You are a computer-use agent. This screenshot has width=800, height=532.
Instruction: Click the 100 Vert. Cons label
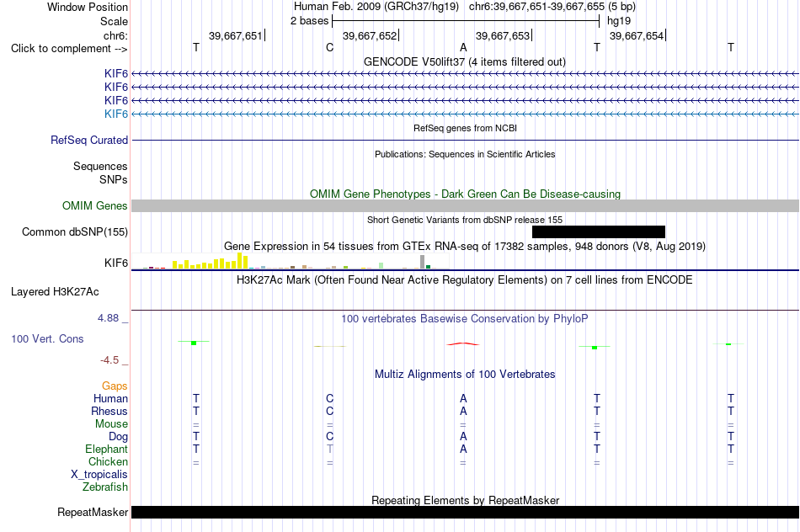pyautogui.click(x=47, y=338)
